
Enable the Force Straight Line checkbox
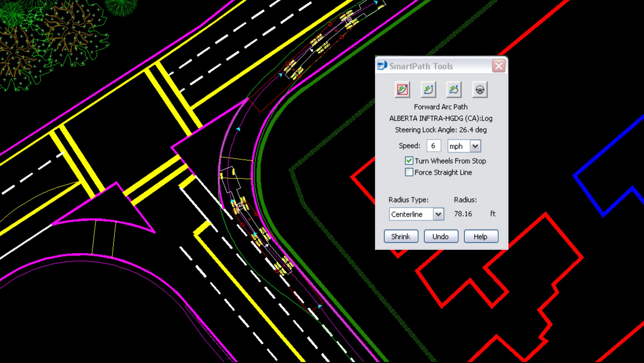[x=409, y=172]
